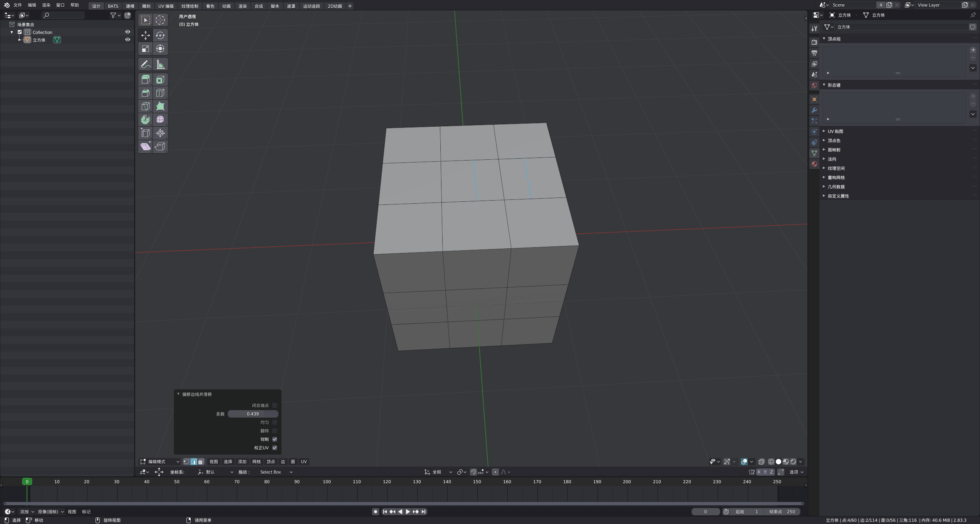Open the Modifiers wrench properties tab
This screenshot has height=524, width=980.
point(814,110)
